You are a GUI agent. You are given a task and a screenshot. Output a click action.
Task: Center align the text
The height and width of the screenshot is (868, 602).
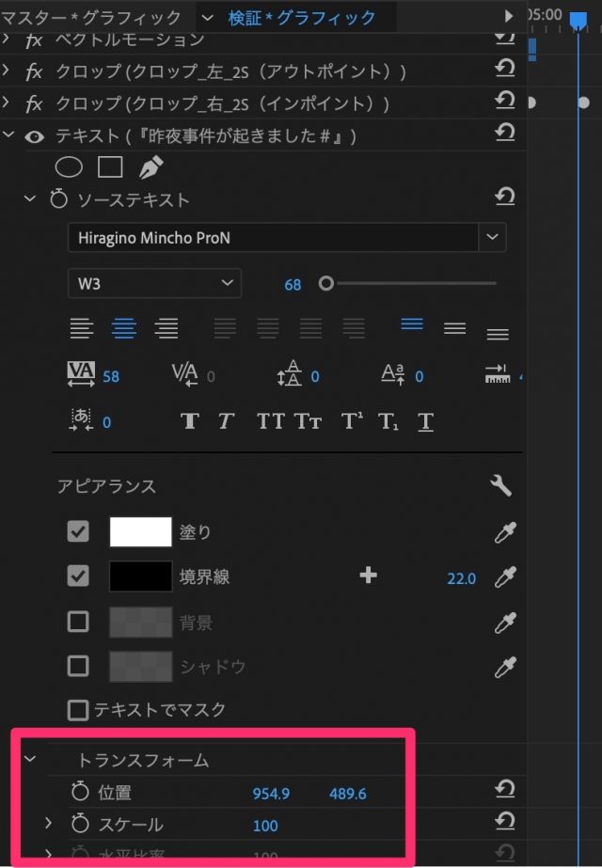pyautogui.click(x=124, y=328)
